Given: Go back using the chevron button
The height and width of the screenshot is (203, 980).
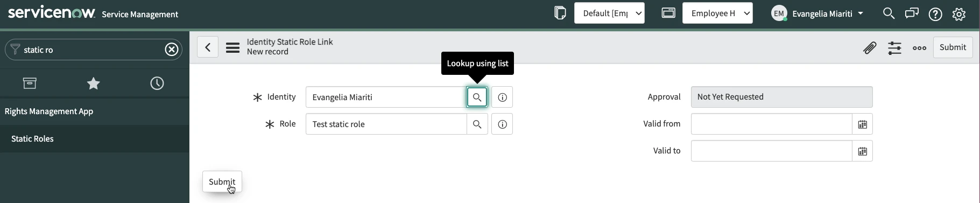Looking at the screenshot, I should click(x=208, y=47).
